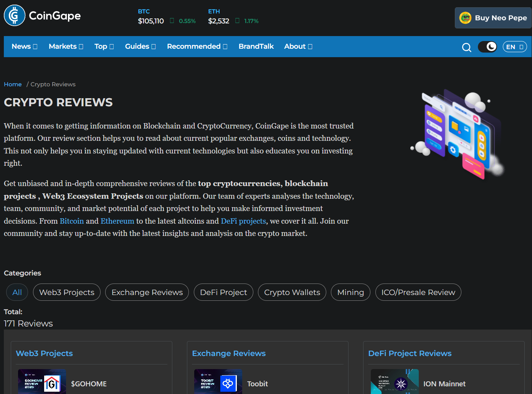The width and height of the screenshot is (532, 394).
Task: Click the CoinGape logo icon
Action: click(15, 16)
